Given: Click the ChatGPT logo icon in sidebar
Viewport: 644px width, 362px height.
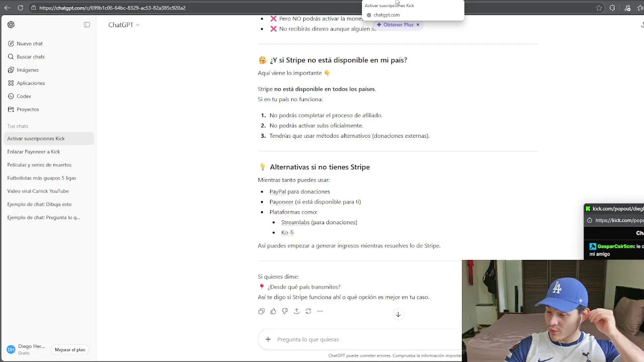Looking at the screenshot, I should 11,25.
